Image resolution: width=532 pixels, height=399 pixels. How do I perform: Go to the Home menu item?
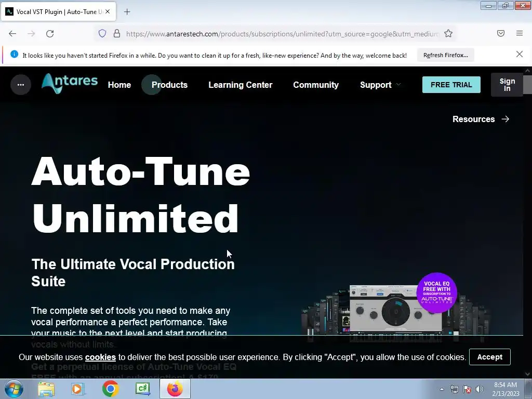coord(119,85)
